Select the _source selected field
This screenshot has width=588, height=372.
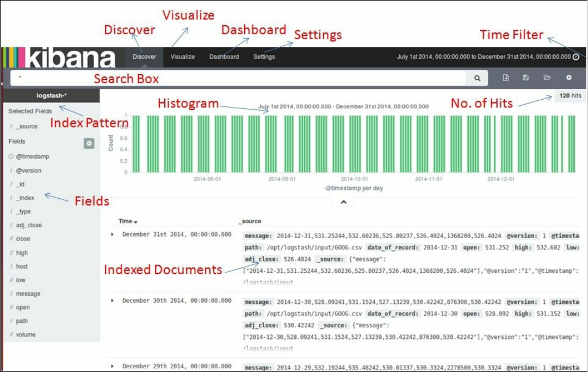tap(27, 126)
